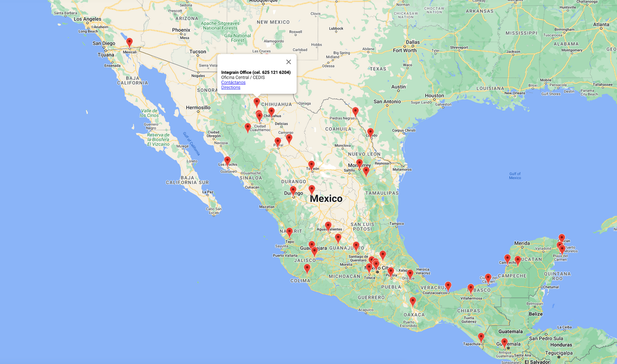Click the marker on Guatemala city
Viewport: 617px width, 364px height.
pos(504,342)
